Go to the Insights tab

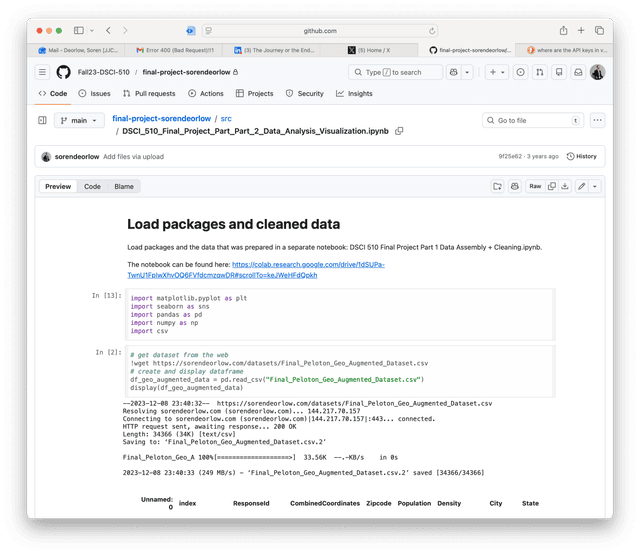click(354, 93)
